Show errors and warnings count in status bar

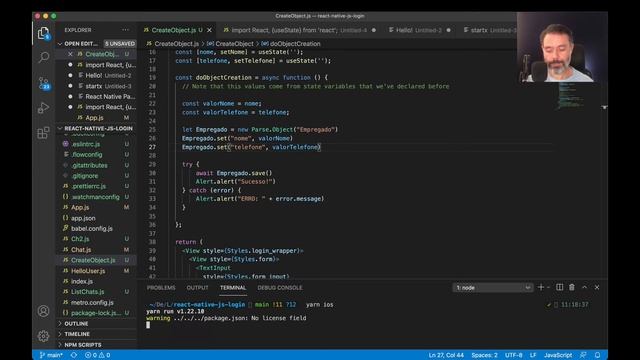[98, 355]
